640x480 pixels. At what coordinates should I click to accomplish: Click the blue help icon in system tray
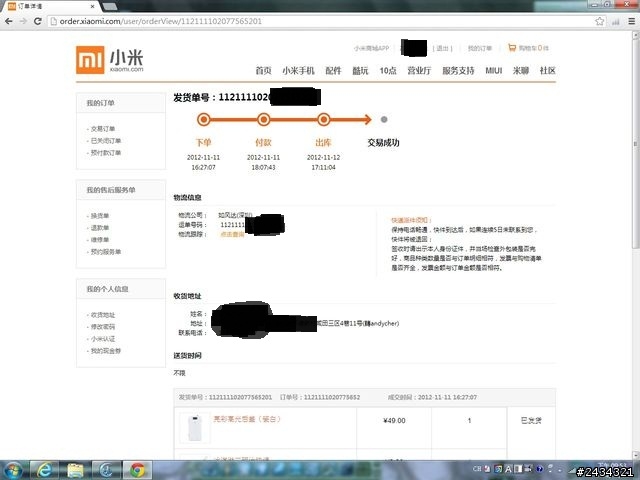[540, 469]
